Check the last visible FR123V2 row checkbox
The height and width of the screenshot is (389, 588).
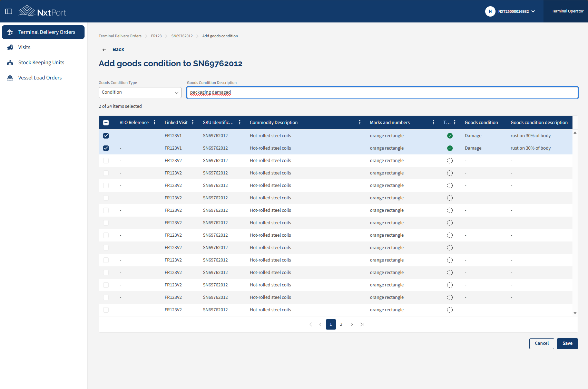[106, 310]
